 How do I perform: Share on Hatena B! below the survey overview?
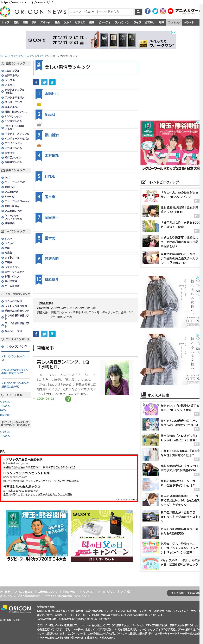(x=52, y=334)
